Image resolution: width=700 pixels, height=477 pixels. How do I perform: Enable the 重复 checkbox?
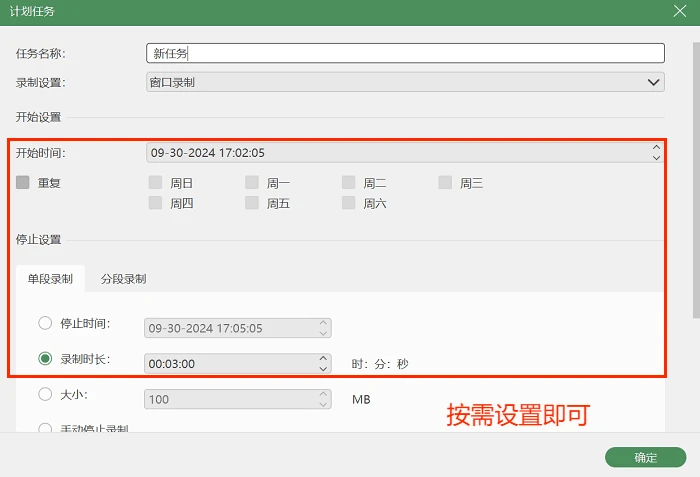(23, 182)
